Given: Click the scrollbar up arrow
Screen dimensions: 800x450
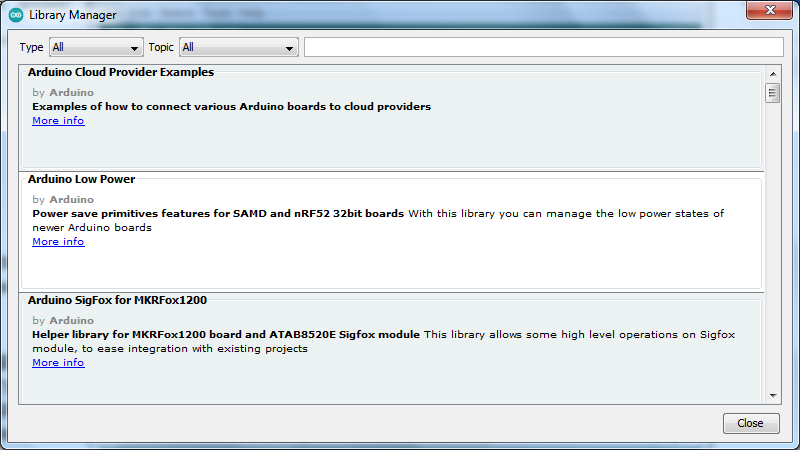Looking at the screenshot, I should 773,74.
